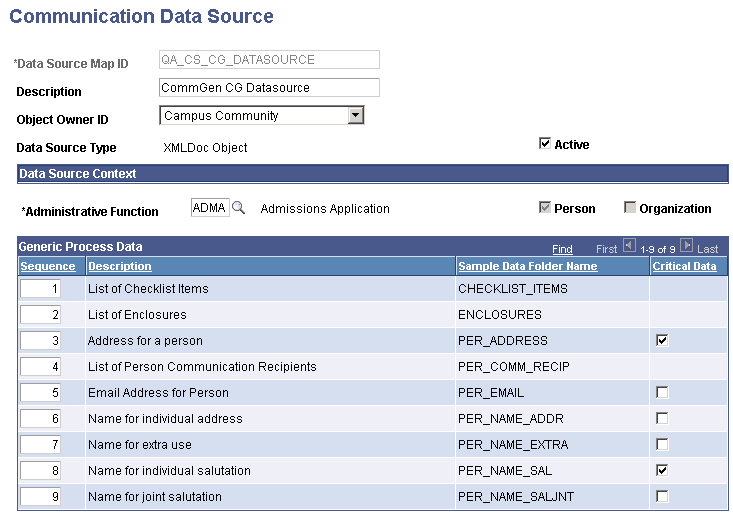
Task: Click the Last link in grid navigation
Action: tap(708, 248)
